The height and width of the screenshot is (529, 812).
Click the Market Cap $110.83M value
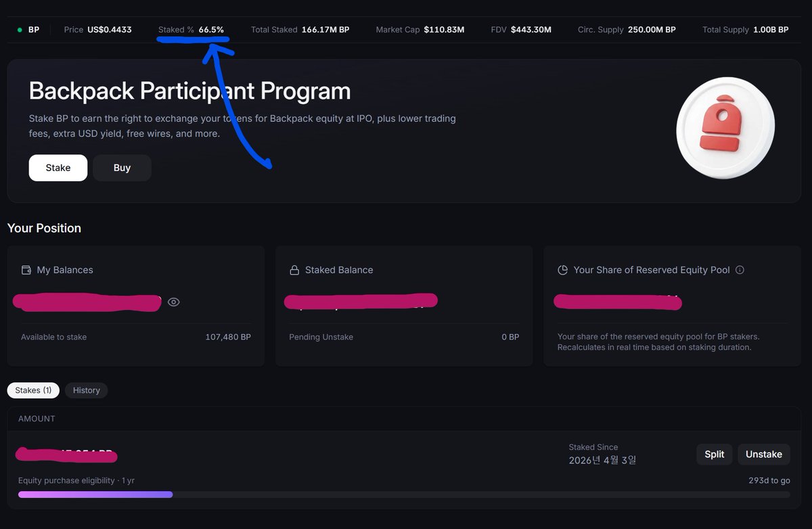[444, 30]
